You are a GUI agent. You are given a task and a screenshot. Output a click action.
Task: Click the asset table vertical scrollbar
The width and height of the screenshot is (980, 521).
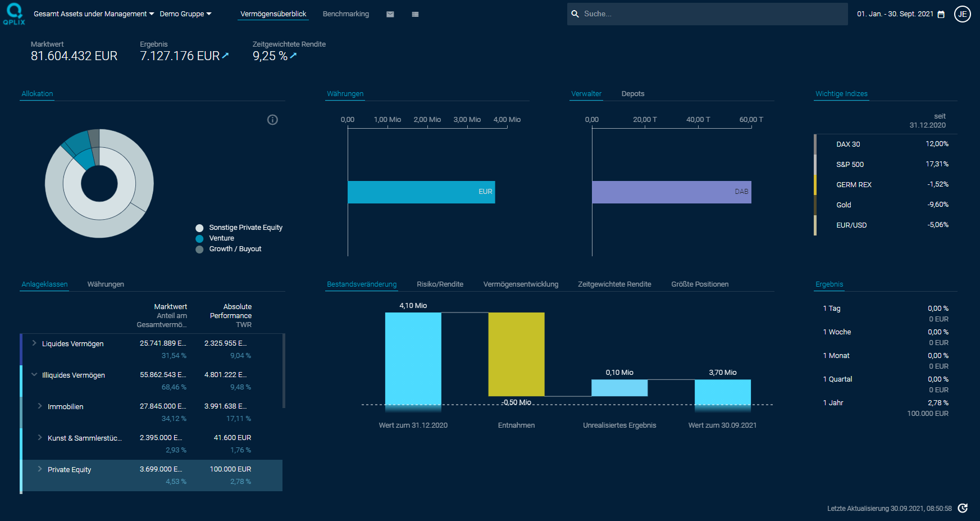click(x=284, y=371)
